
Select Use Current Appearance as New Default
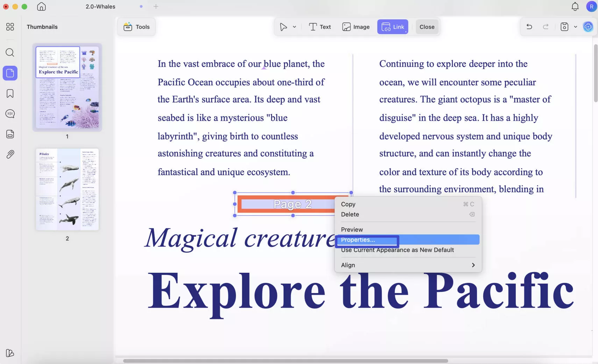pyautogui.click(x=408, y=250)
